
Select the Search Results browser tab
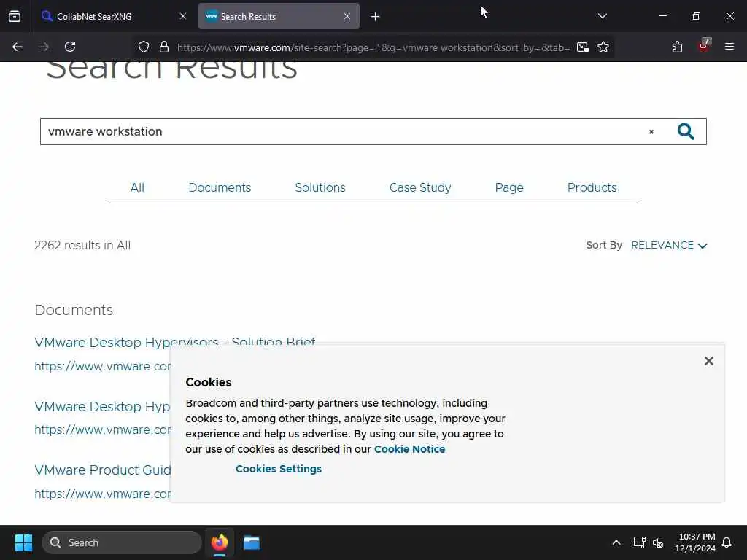tap(279, 16)
